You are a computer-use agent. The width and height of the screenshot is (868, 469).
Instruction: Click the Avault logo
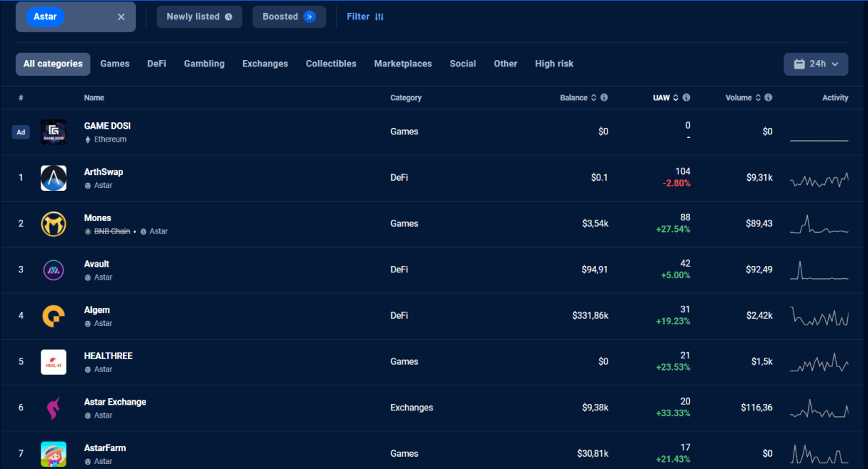click(54, 270)
